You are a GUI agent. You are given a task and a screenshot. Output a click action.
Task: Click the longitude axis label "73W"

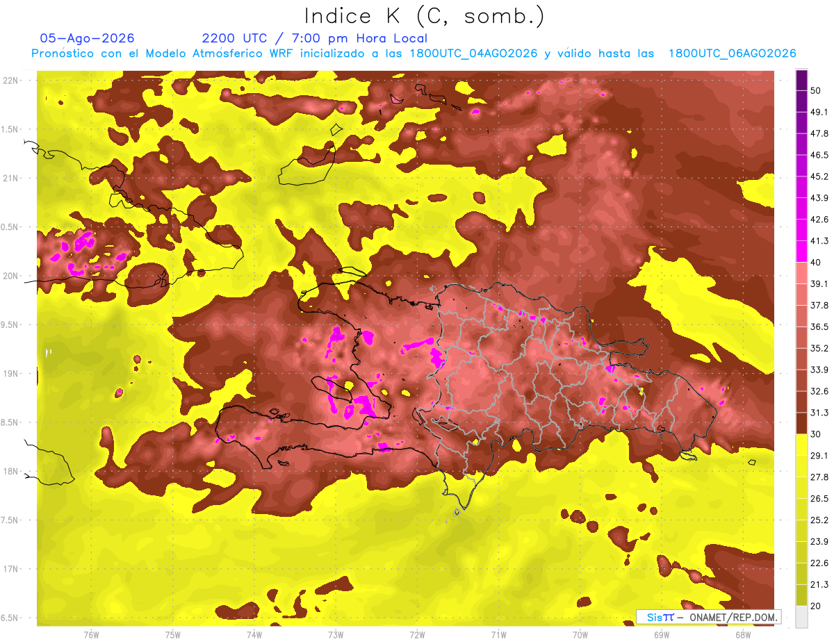point(336,635)
